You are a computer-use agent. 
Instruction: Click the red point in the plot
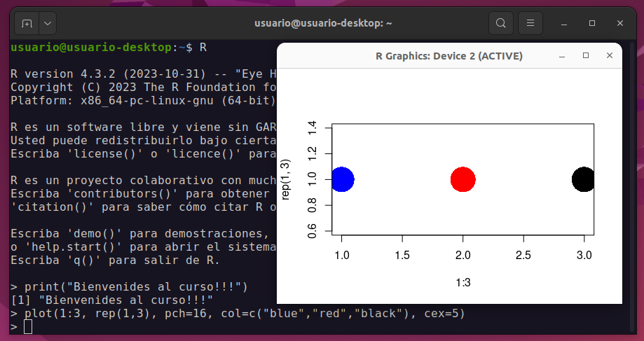[x=463, y=179]
